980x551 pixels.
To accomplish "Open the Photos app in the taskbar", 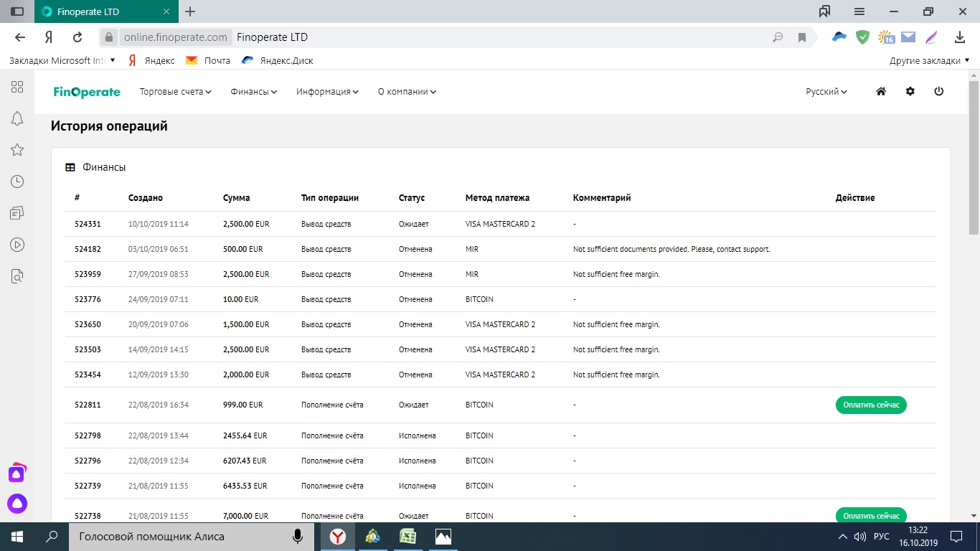I will click(443, 536).
